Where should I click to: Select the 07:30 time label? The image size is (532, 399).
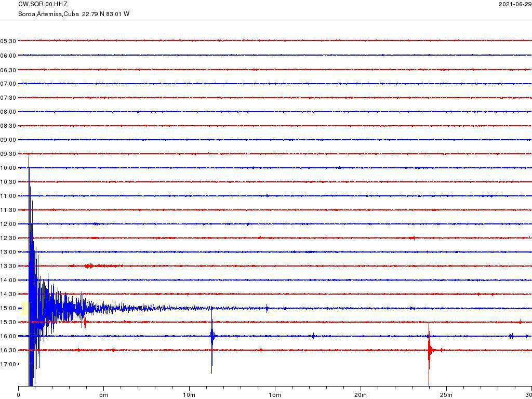(x=8, y=98)
